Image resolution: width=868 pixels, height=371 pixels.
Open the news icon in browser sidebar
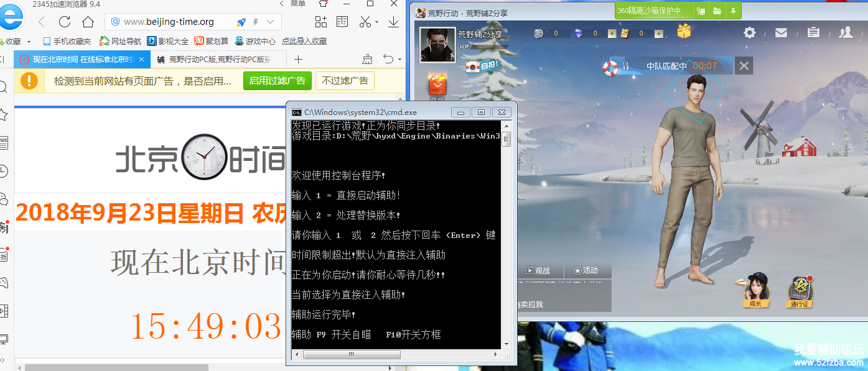pos(3,143)
